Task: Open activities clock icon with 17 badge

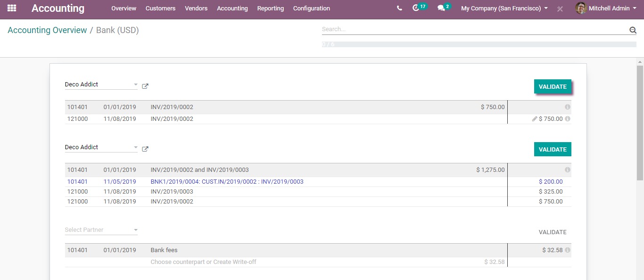Action: tap(415, 8)
